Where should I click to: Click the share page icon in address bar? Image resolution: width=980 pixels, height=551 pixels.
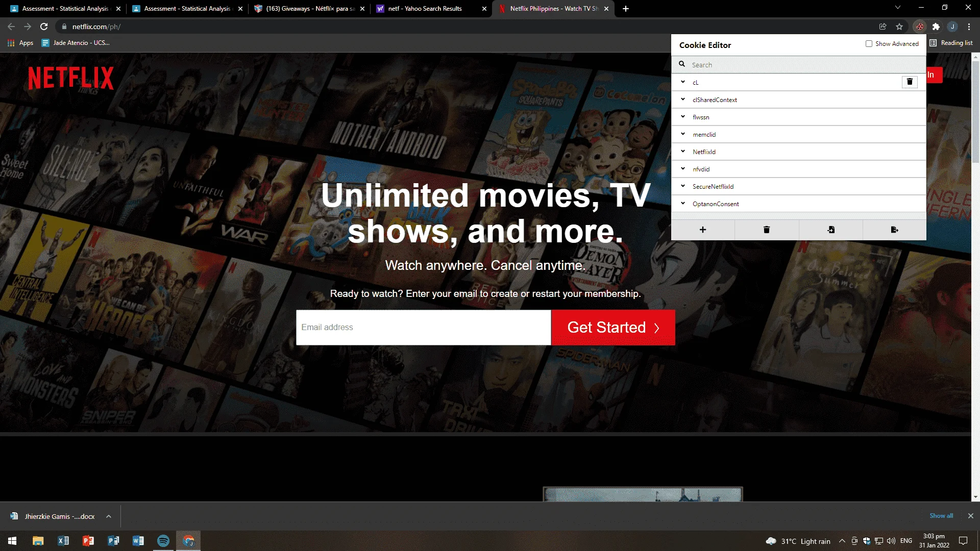coord(883,27)
